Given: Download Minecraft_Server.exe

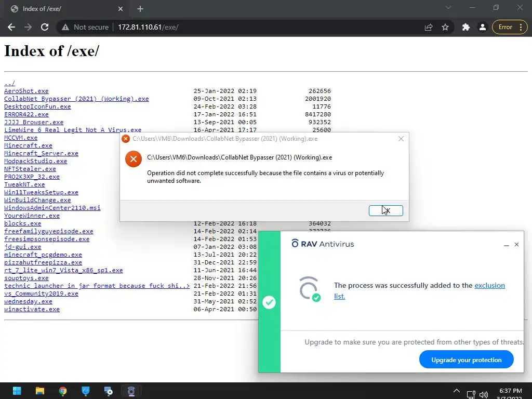Looking at the screenshot, I should tap(42, 153).
